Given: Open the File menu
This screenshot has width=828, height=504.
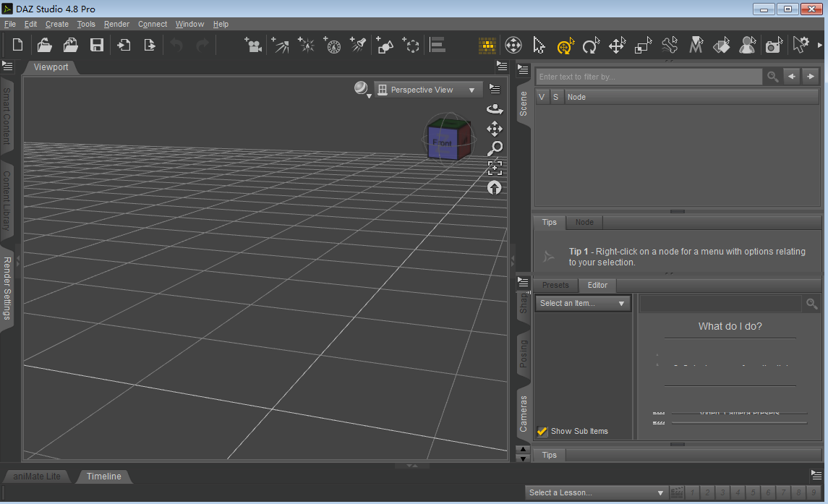Looking at the screenshot, I should [10, 24].
